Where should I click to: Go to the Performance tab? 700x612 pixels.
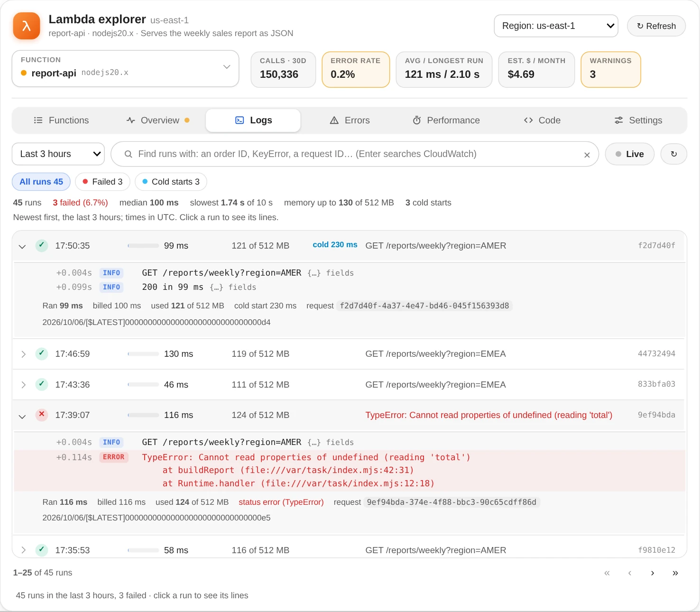(446, 121)
